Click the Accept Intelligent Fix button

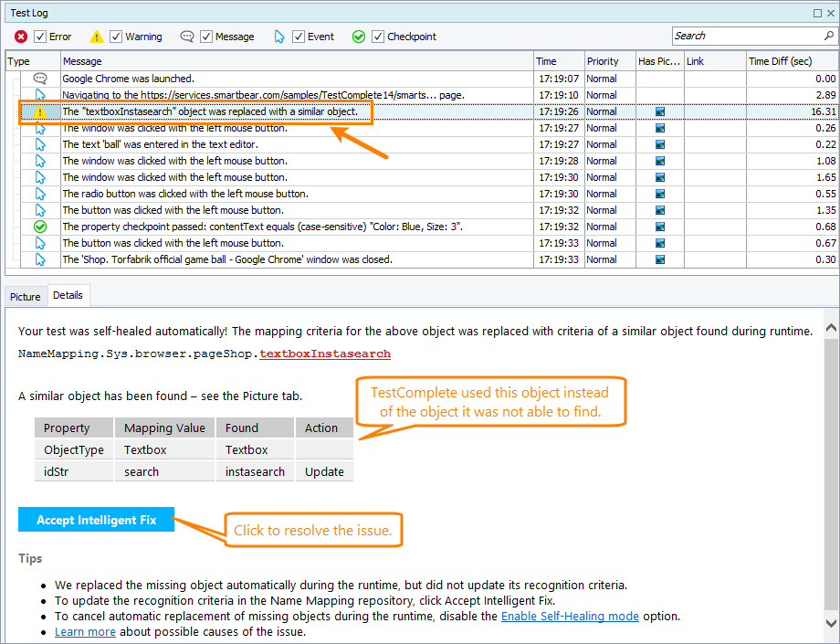95,519
